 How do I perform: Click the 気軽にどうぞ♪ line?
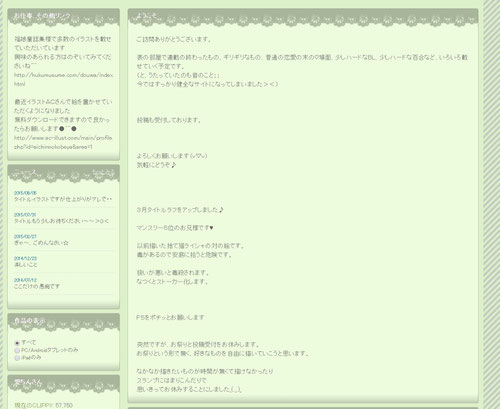click(156, 165)
